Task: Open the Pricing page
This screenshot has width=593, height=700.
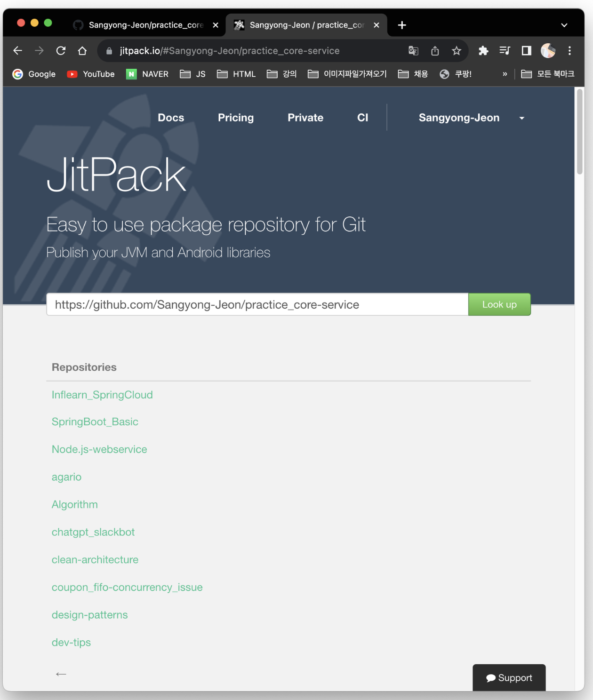Action: click(236, 118)
